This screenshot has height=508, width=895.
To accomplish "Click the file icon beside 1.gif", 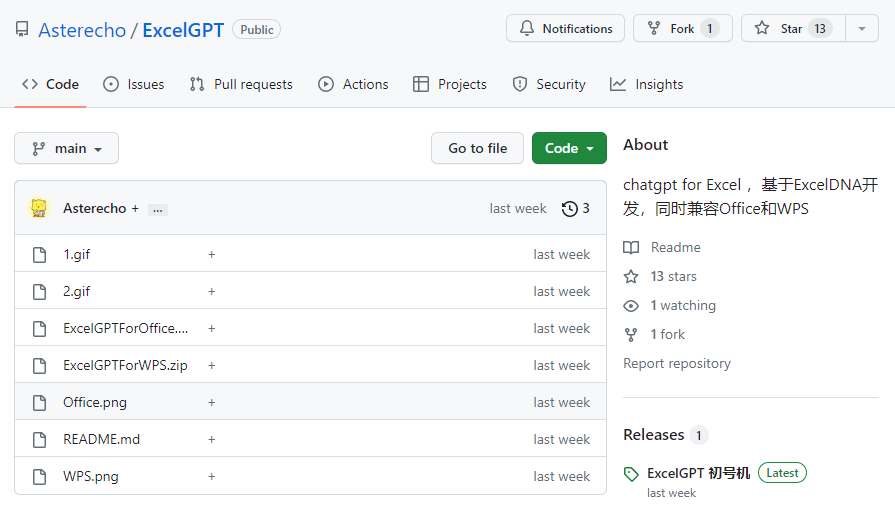I will [40, 255].
